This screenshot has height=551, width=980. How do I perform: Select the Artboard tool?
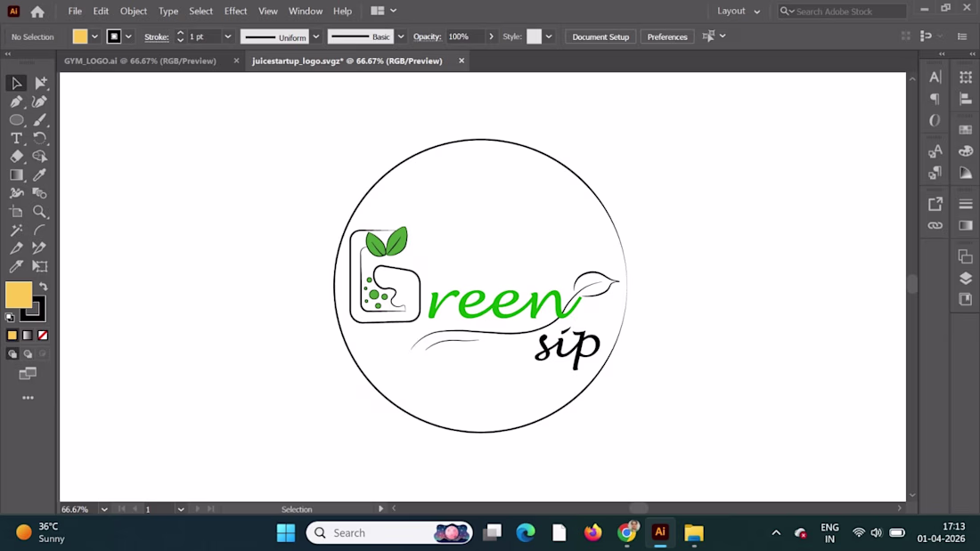click(x=16, y=212)
